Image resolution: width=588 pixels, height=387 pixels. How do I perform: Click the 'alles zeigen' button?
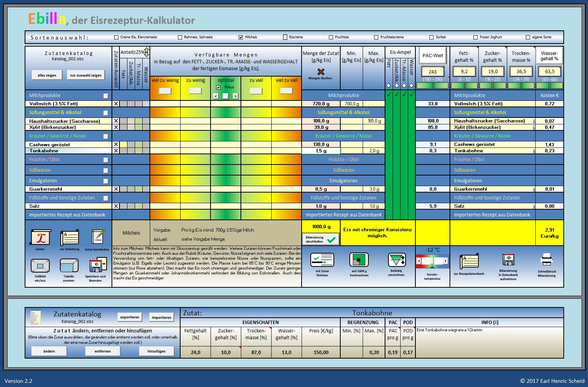pyautogui.click(x=47, y=75)
